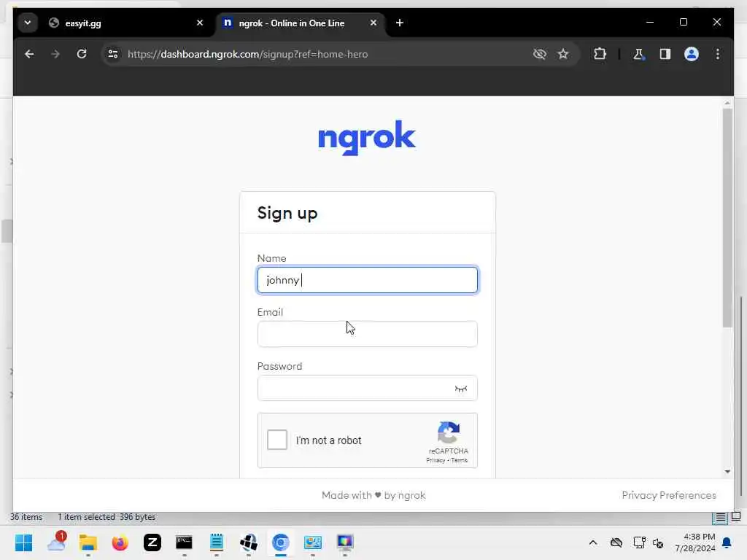Minimize the Chrome window
Screen dimensions: 747x560
[x=650, y=23]
